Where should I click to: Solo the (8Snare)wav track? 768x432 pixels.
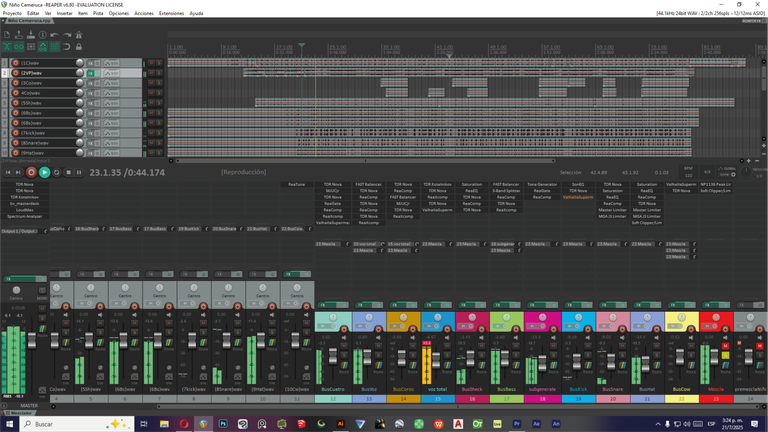159,143
